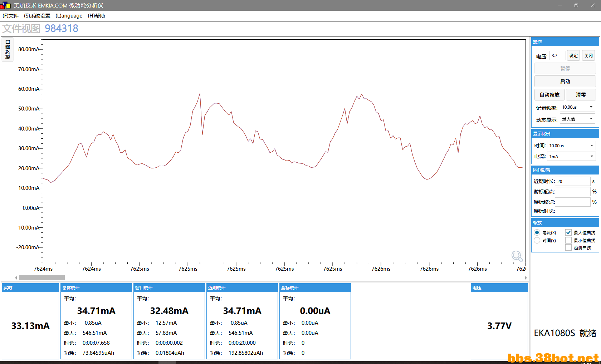
Task: Click the 游标终点 input field
Action: 573,202
